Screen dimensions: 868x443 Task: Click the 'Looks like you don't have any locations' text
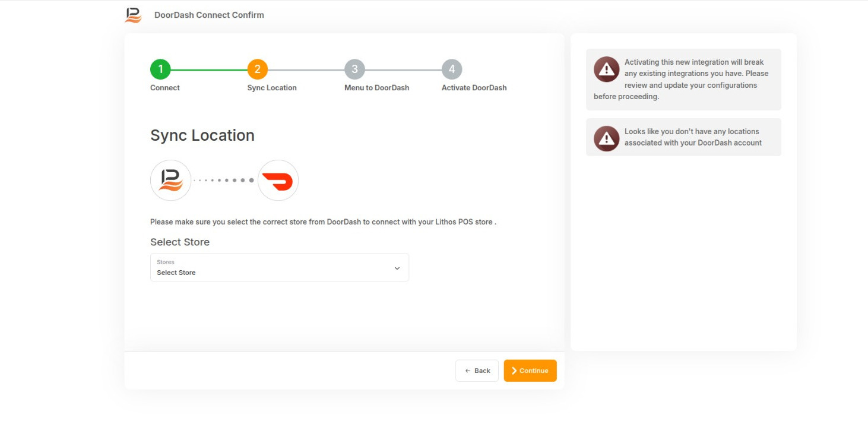(x=693, y=137)
